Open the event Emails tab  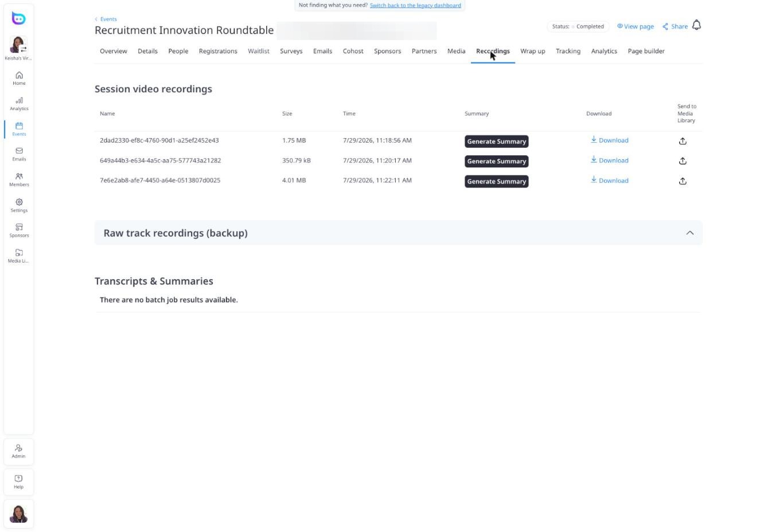tap(322, 51)
